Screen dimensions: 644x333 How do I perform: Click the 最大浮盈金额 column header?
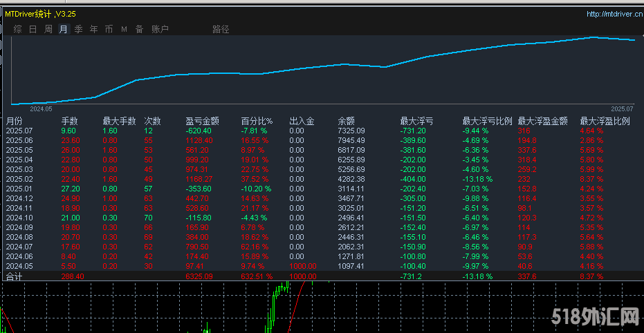(543, 122)
